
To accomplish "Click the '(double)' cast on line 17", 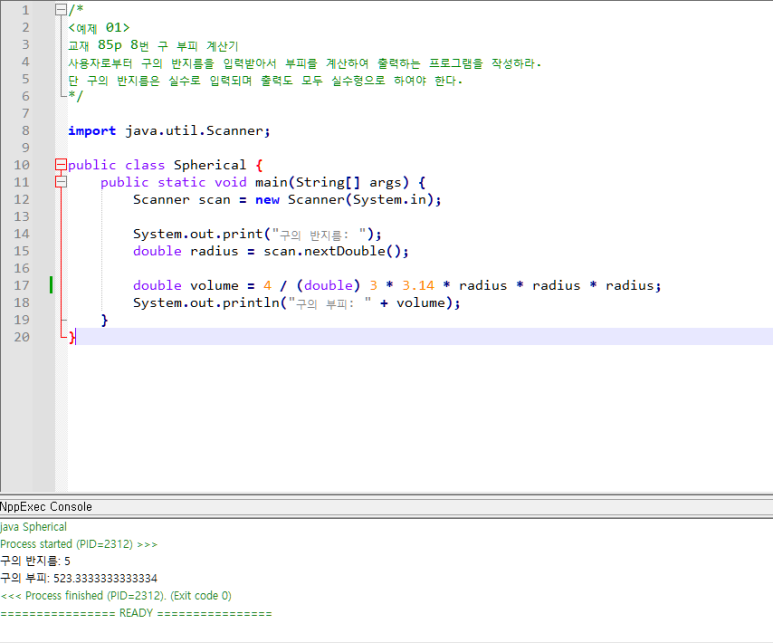I will [x=328, y=286].
